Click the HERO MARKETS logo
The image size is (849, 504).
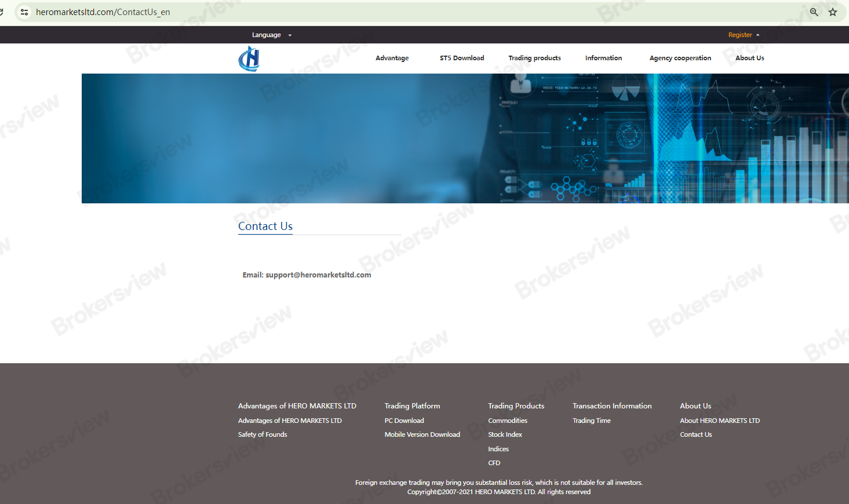(x=248, y=58)
